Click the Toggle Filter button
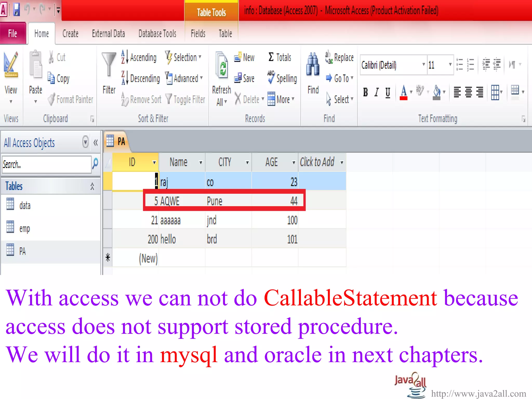The image size is (532, 399). pos(185,99)
